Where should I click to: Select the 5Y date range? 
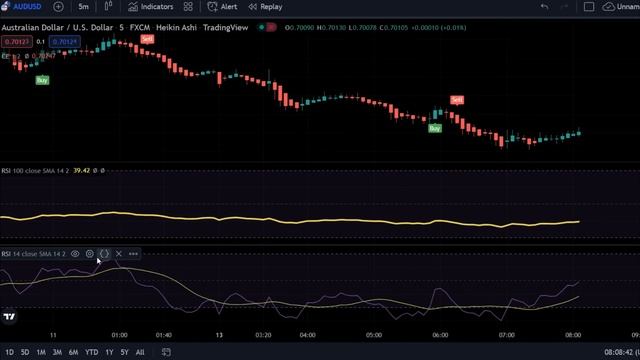pyautogui.click(x=124, y=352)
